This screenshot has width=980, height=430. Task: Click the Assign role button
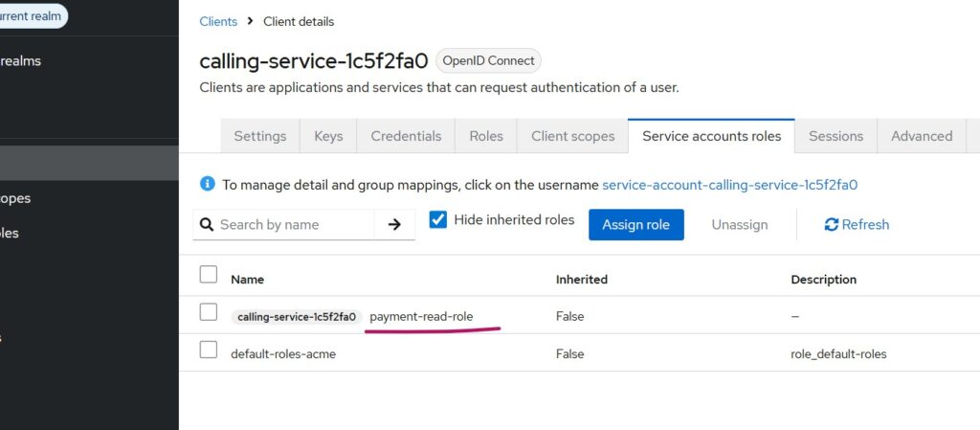tap(636, 224)
